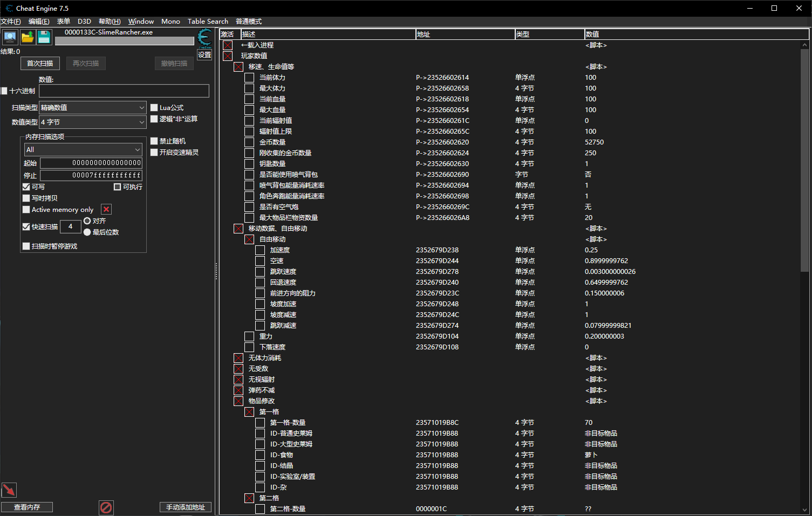The image size is (812, 516).
Task: Open 扫描类型 精确数值 dropdown
Action: tap(93, 108)
